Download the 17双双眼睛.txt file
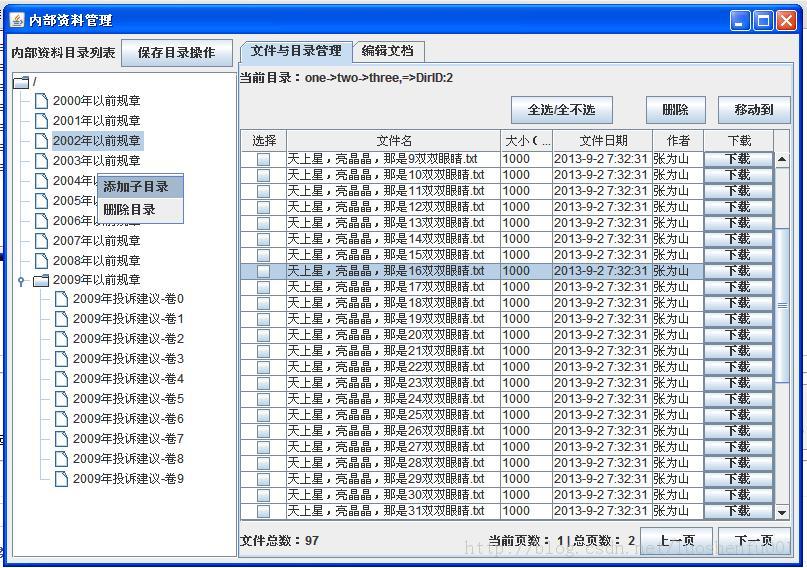The image size is (807, 568). click(738, 287)
